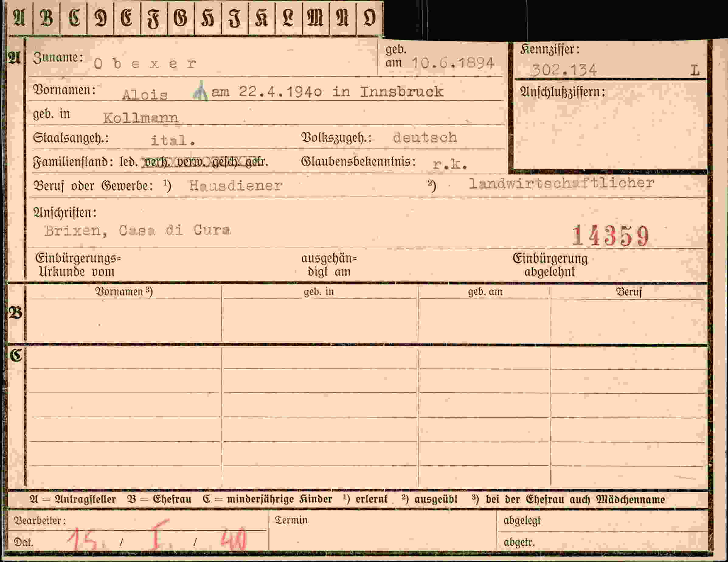
Task: Click footnote '3) bei der Ehefrau auch Mädchenname'
Action: 569,500
